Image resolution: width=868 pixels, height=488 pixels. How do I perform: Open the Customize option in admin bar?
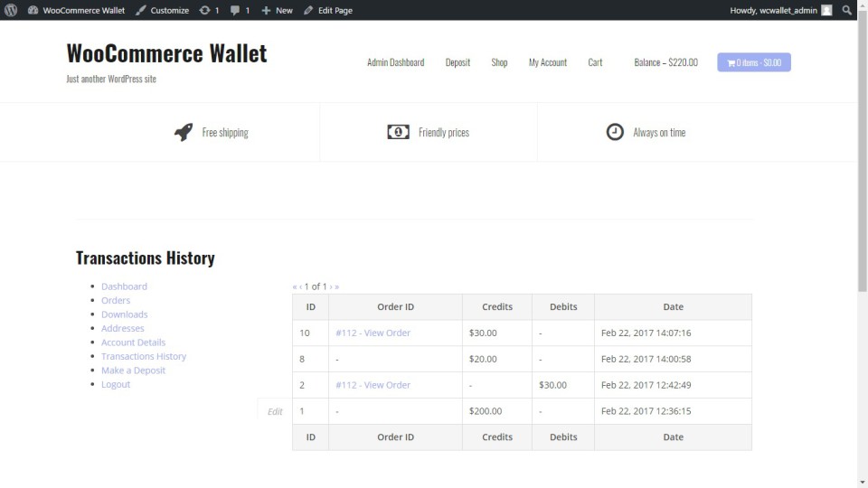pos(163,10)
